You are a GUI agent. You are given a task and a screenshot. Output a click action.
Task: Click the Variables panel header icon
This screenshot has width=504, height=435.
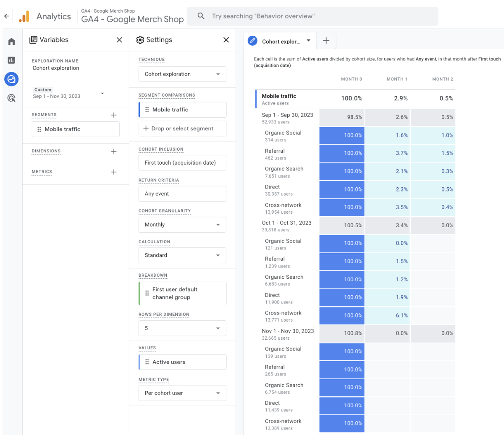[33, 40]
